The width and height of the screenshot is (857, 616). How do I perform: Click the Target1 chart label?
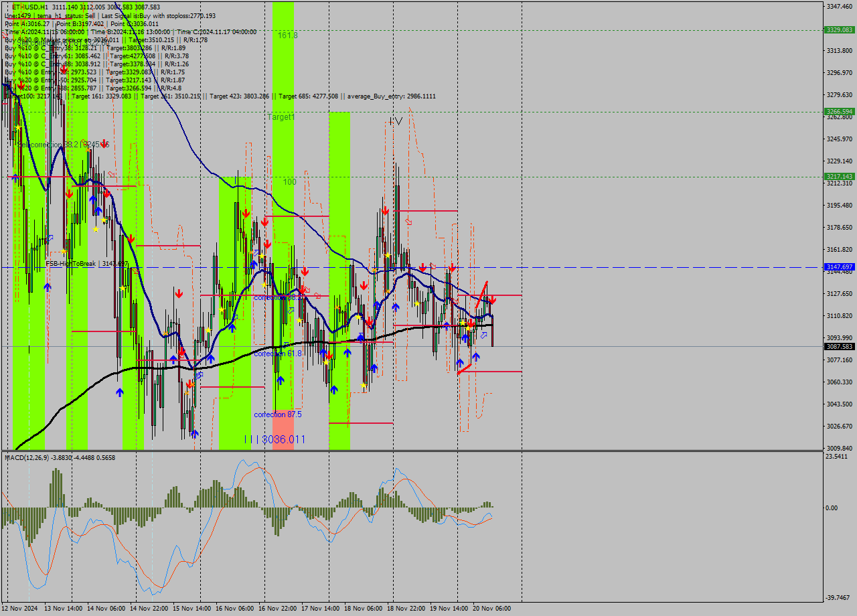(281, 117)
